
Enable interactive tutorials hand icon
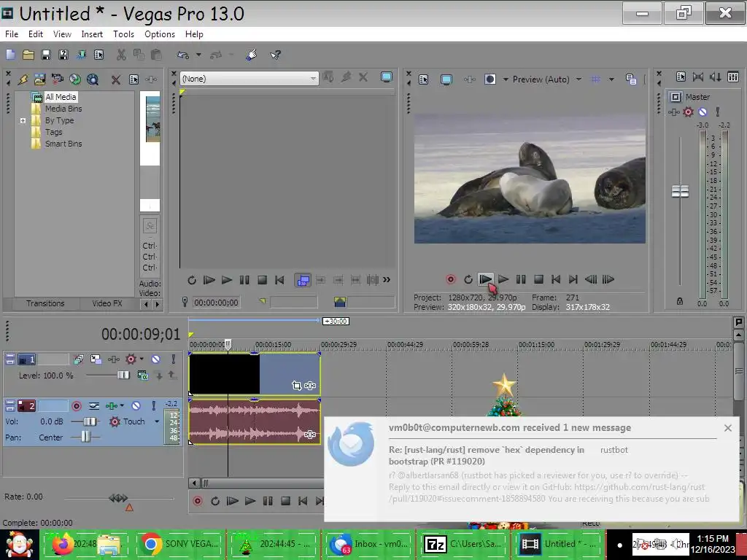pos(251,55)
